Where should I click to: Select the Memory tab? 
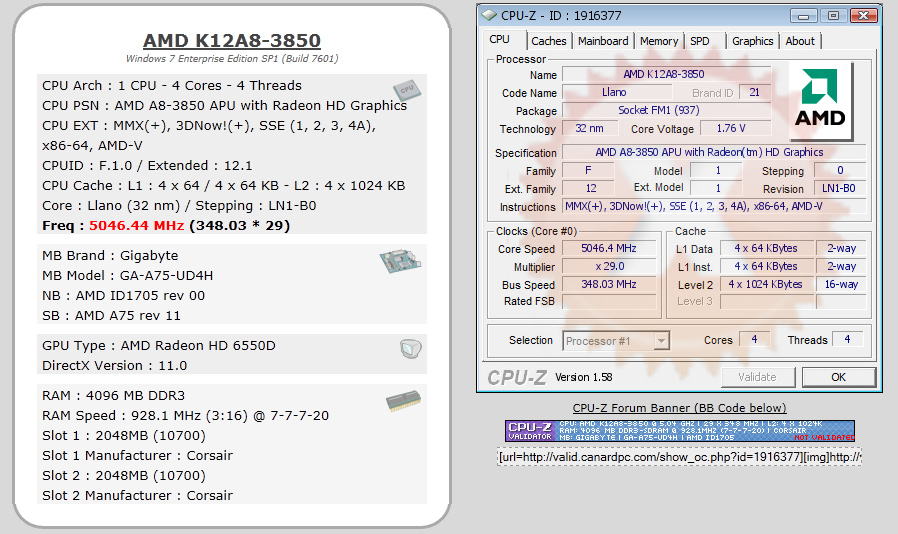(x=658, y=41)
